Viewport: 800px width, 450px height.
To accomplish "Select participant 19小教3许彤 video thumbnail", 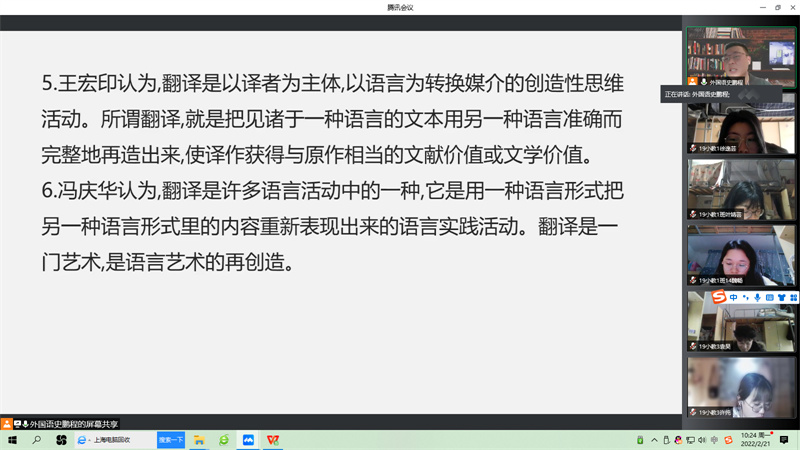I will point(740,386).
